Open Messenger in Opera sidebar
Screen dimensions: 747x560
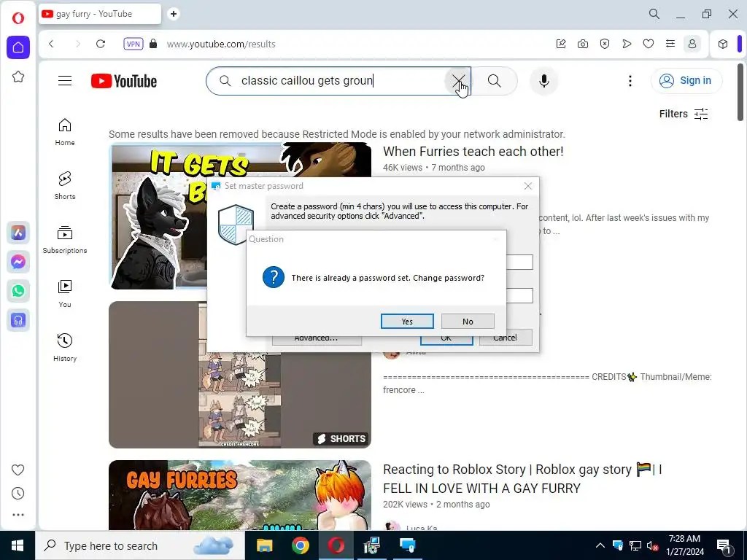pyautogui.click(x=18, y=262)
